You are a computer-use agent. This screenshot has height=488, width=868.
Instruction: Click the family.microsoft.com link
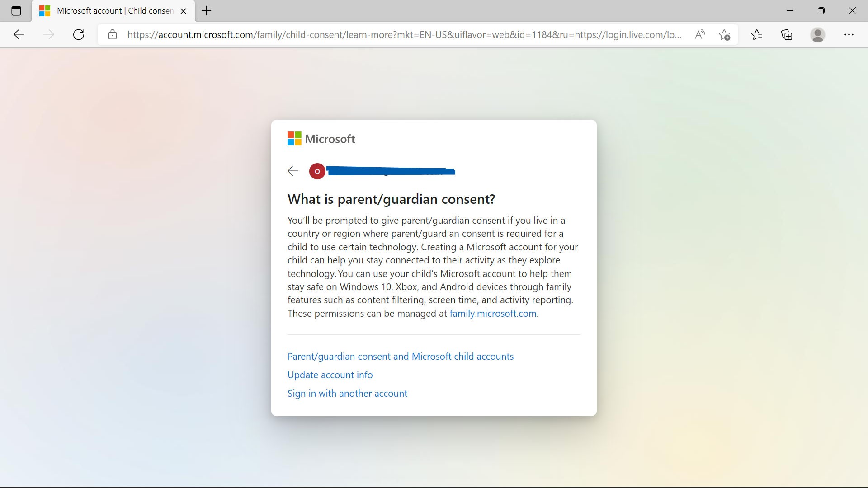492,313
